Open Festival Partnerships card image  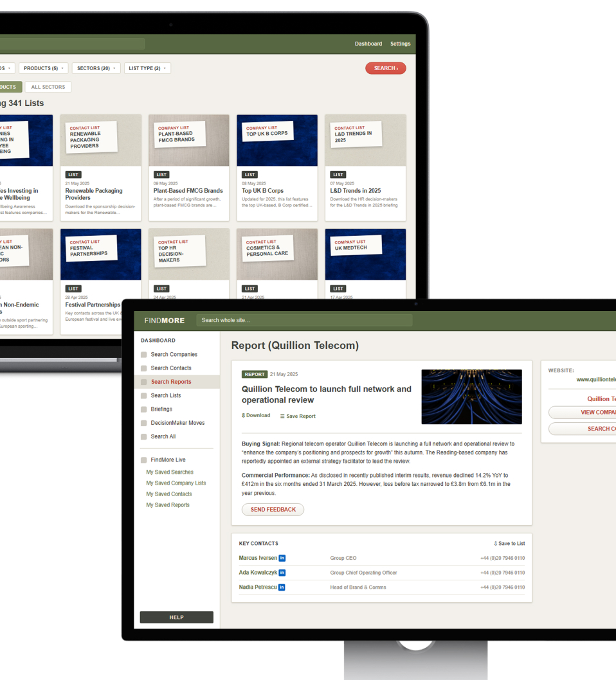click(x=101, y=255)
